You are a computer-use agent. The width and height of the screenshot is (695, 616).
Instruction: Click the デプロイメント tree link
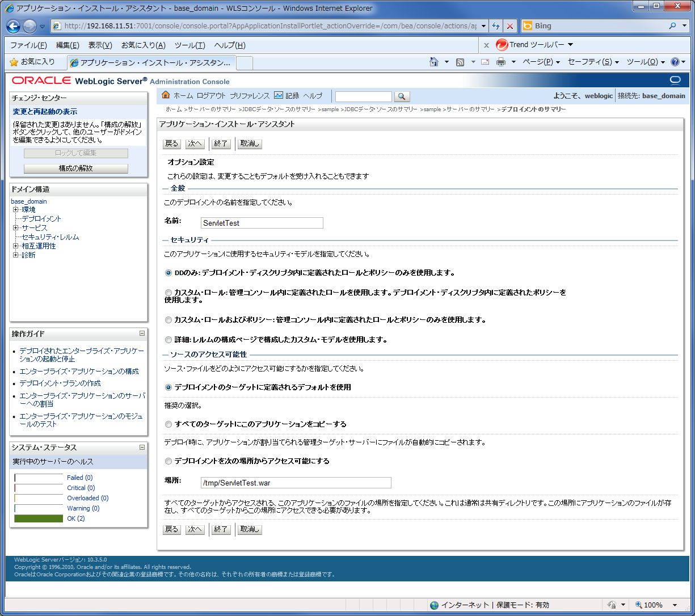pyautogui.click(x=41, y=219)
